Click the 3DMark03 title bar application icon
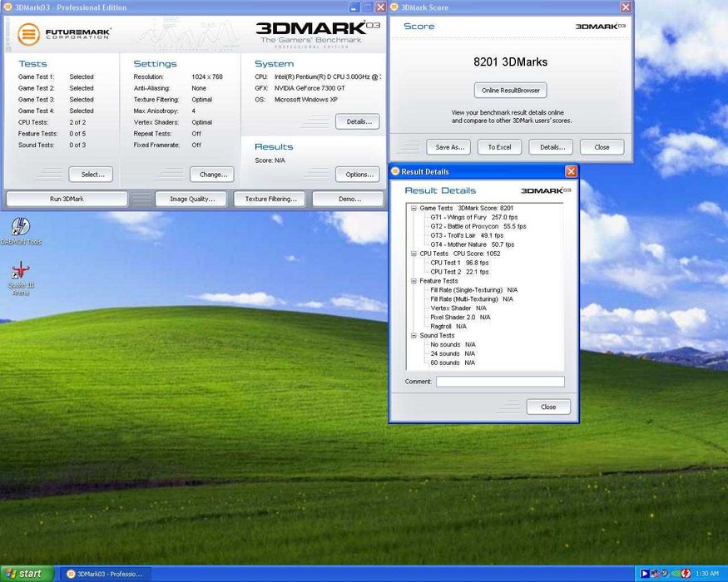This screenshot has height=582, width=728. tap(7, 7)
